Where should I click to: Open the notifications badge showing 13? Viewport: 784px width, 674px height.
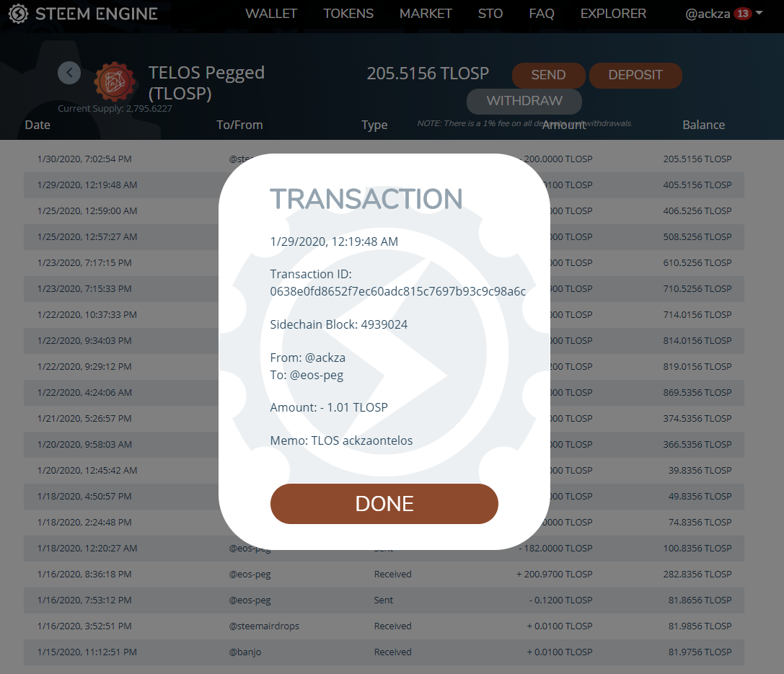pyautogui.click(x=742, y=14)
